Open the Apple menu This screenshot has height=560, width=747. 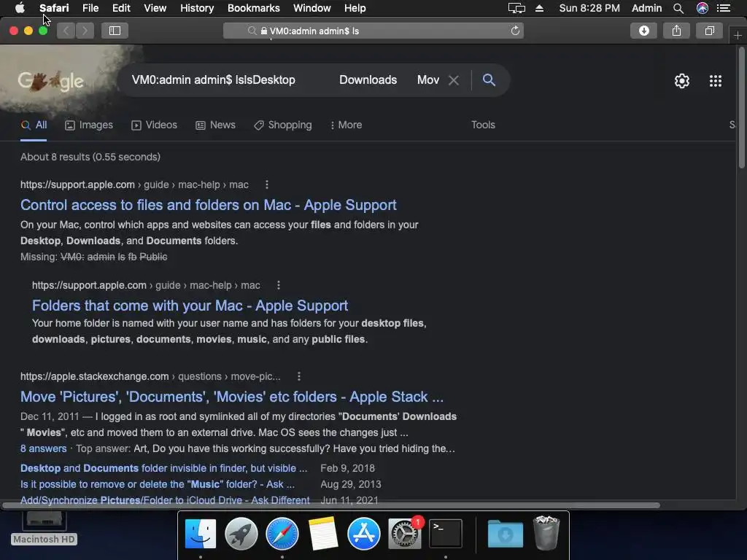20,8
